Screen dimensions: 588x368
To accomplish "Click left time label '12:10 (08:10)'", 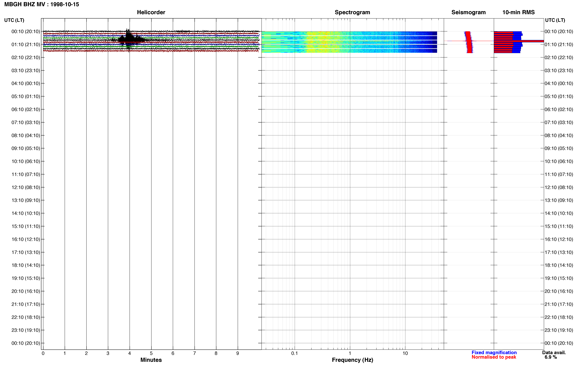I will (26, 187).
